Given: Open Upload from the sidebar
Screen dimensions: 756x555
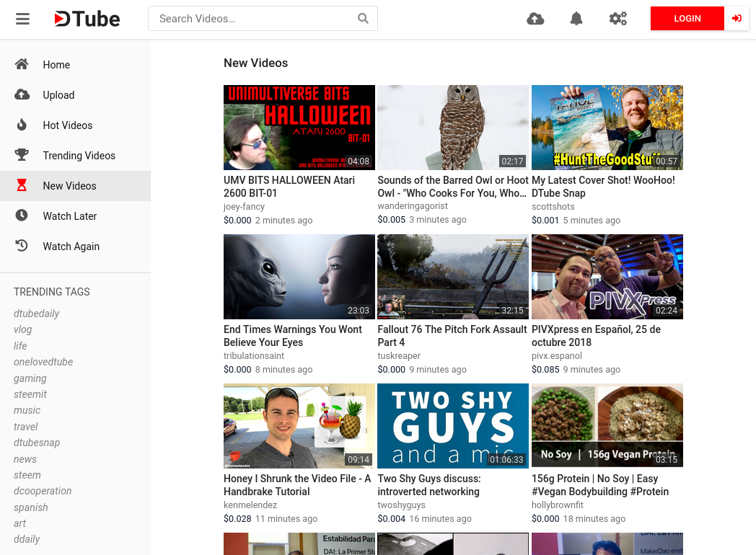Looking at the screenshot, I should click(x=75, y=95).
